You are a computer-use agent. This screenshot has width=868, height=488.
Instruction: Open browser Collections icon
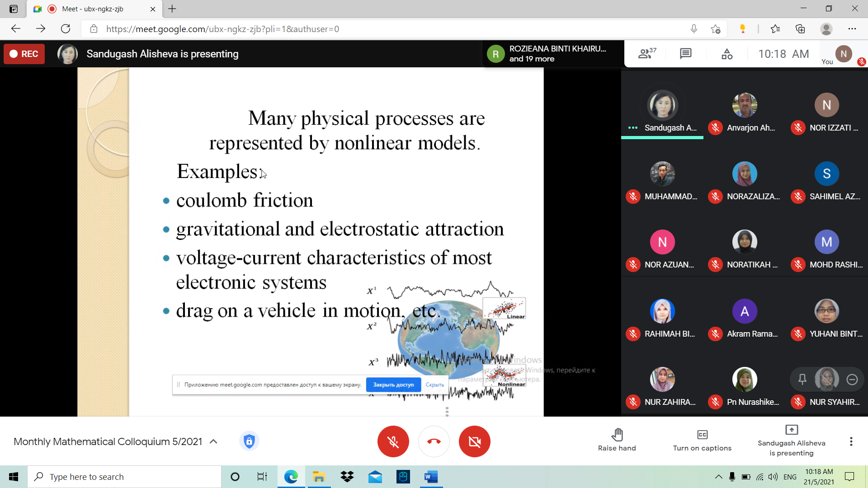800,29
